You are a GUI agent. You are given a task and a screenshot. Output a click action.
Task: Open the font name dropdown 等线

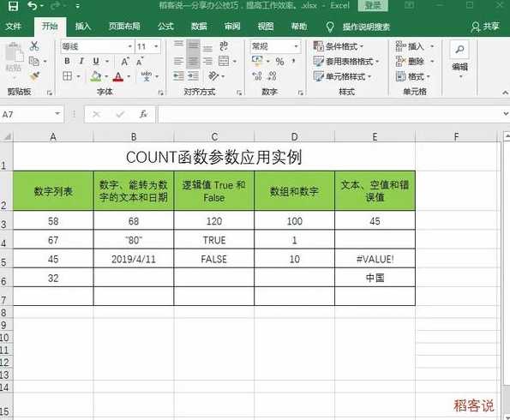pyautogui.click(x=129, y=46)
